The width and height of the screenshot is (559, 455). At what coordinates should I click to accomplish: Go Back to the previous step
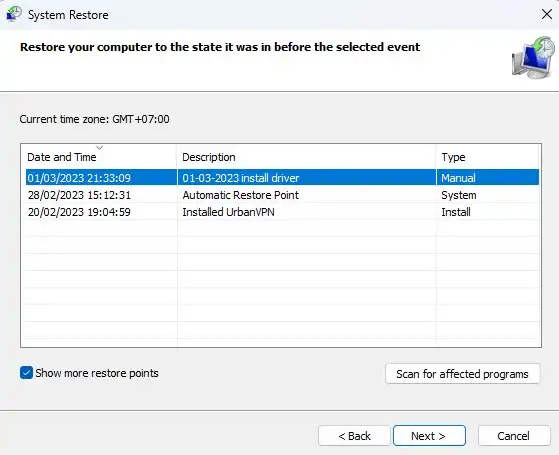[354, 436]
